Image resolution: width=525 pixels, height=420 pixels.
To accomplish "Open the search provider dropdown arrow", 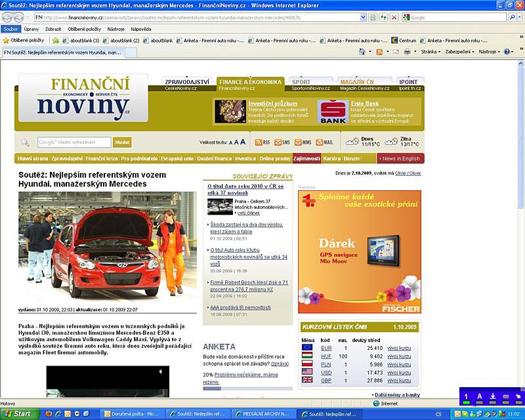I will point(520,17).
